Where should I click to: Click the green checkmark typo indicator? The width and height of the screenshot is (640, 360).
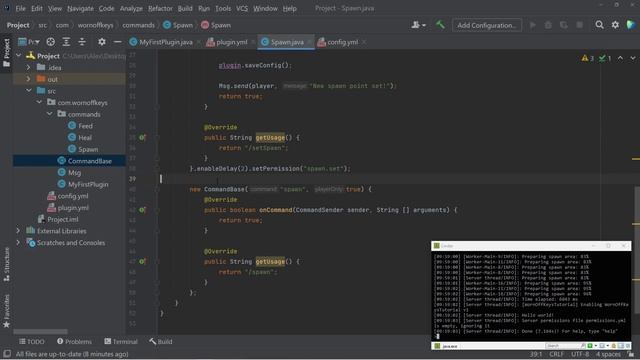click(x=604, y=58)
